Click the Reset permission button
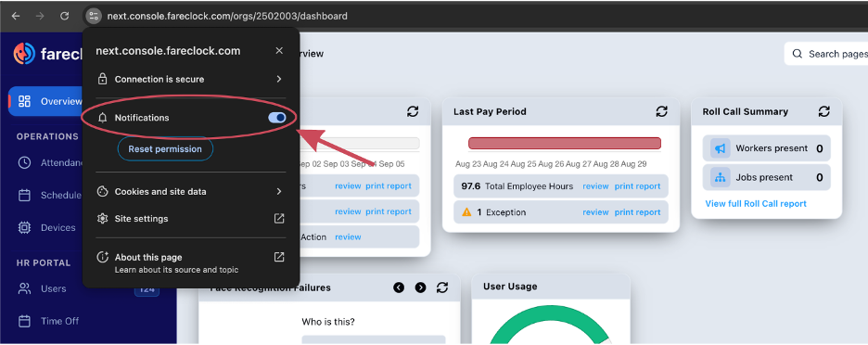This screenshot has width=868, height=345. tap(165, 149)
